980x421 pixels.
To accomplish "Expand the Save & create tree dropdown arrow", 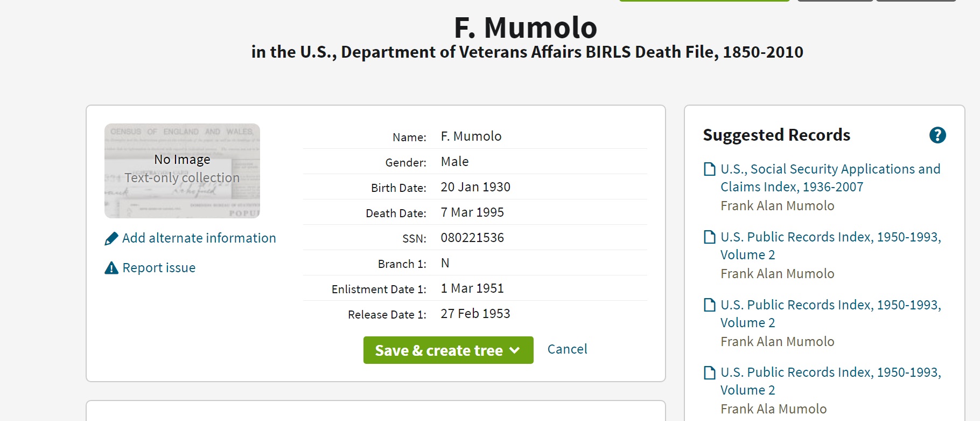I will click(515, 350).
